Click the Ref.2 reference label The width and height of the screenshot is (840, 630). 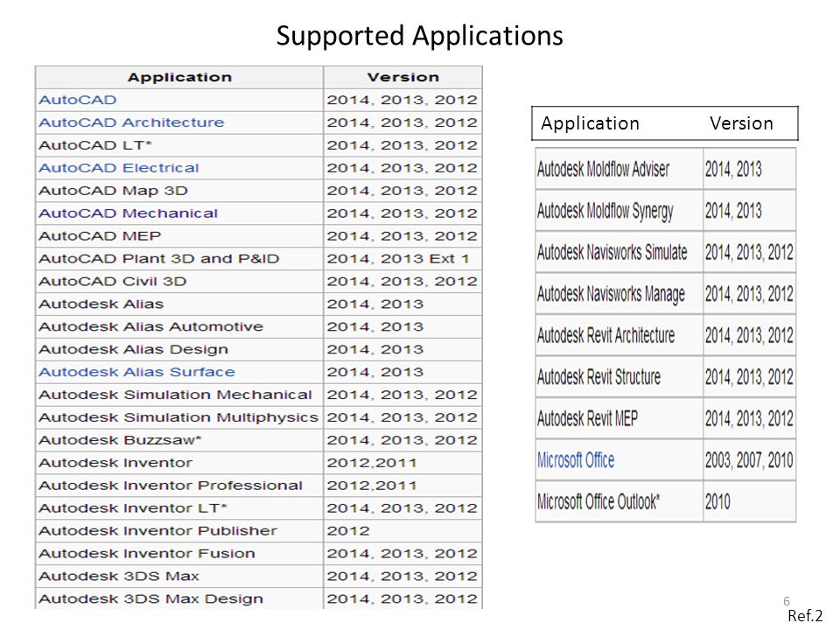click(805, 616)
